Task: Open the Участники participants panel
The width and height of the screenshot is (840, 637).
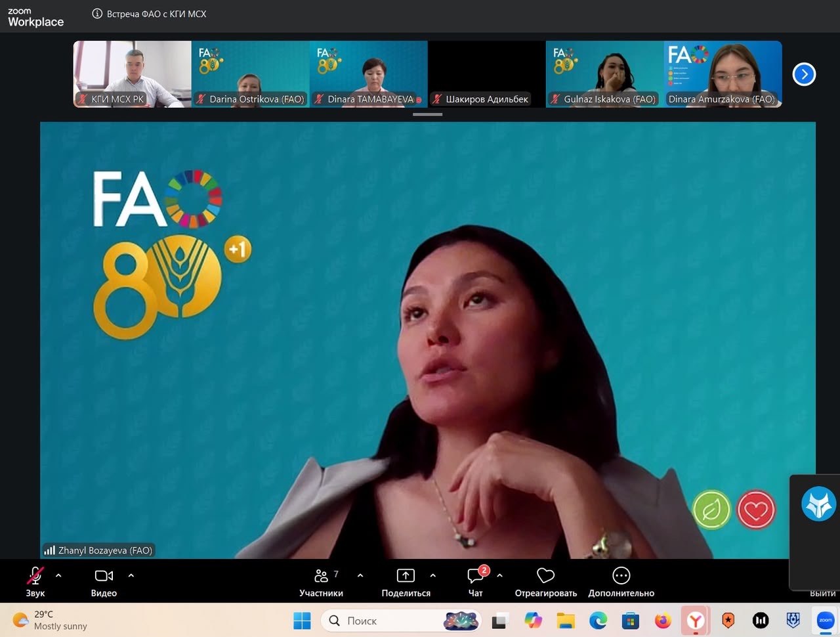Action: point(321,581)
